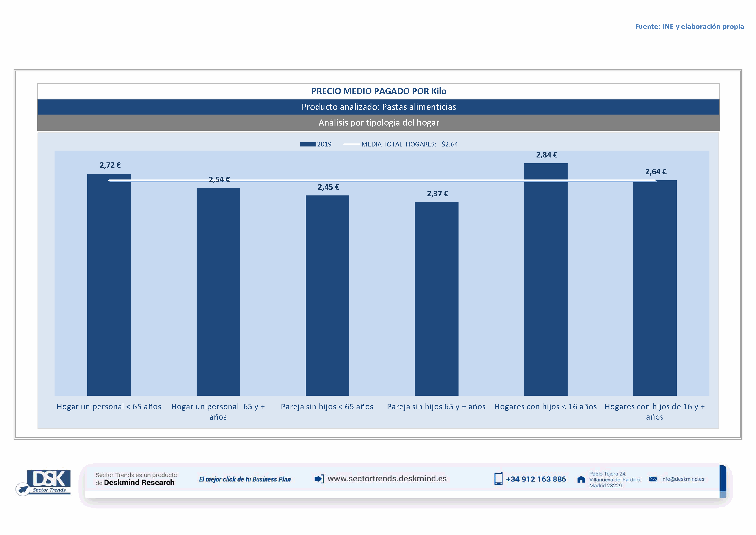Click the white media line legend marker

pyautogui.click(x=351, y=144)
